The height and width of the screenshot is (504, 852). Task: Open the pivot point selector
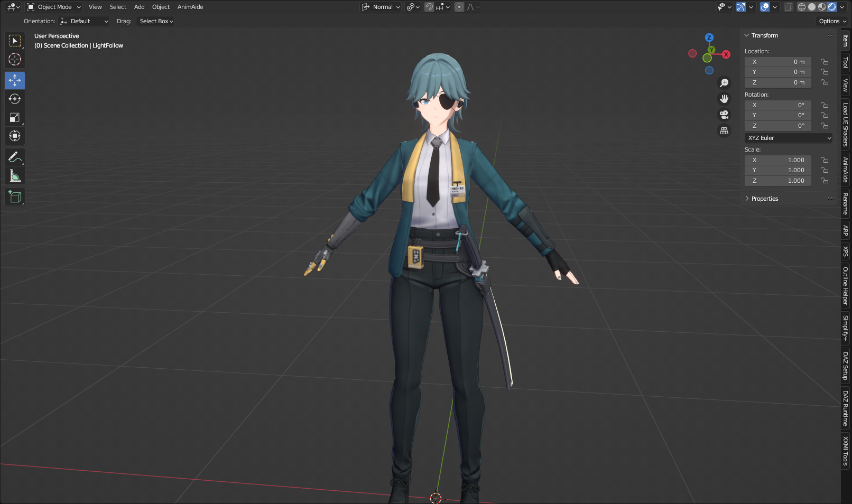coord(413,7)
